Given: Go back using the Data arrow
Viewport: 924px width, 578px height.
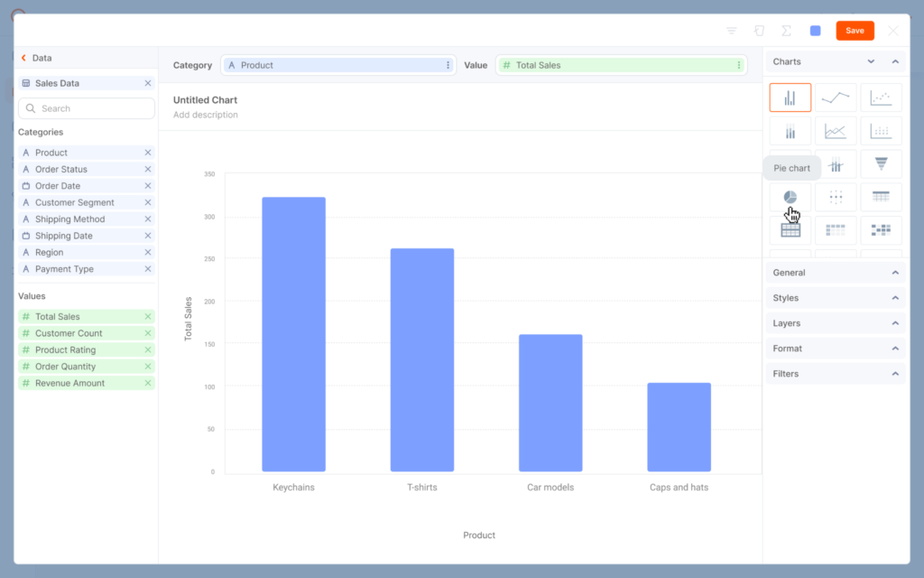Looking at the screenshot, I should (x=23, y=58).
